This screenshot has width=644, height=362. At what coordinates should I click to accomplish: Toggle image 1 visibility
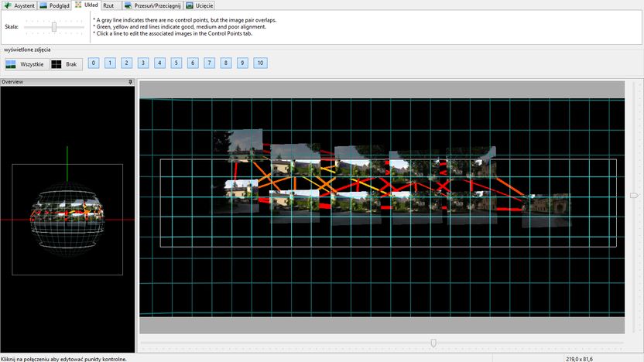(110, 63)
